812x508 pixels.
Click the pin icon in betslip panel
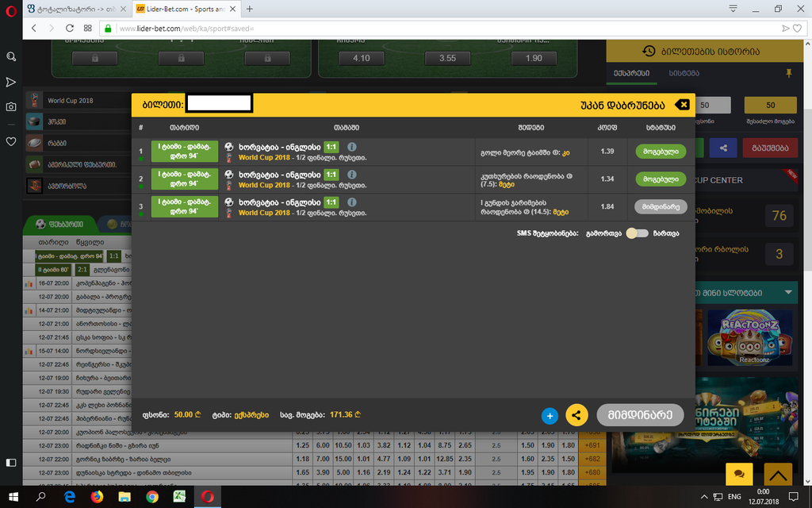(x=789, y=73)
